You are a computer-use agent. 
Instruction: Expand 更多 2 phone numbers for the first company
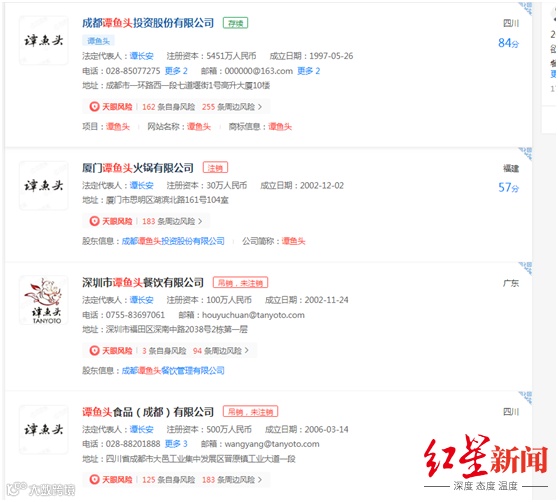coord(176,71)
